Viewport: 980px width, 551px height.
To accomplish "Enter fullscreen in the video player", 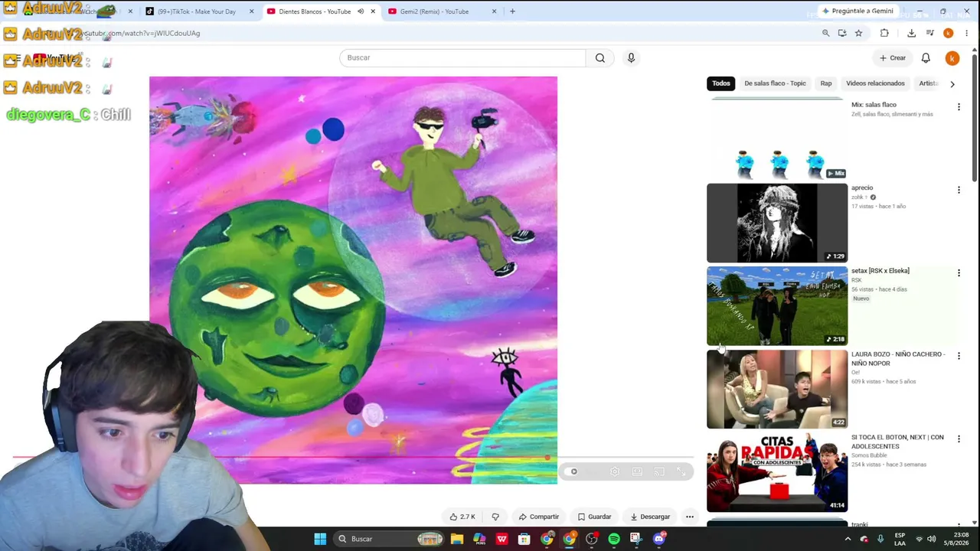I will 681,471.
